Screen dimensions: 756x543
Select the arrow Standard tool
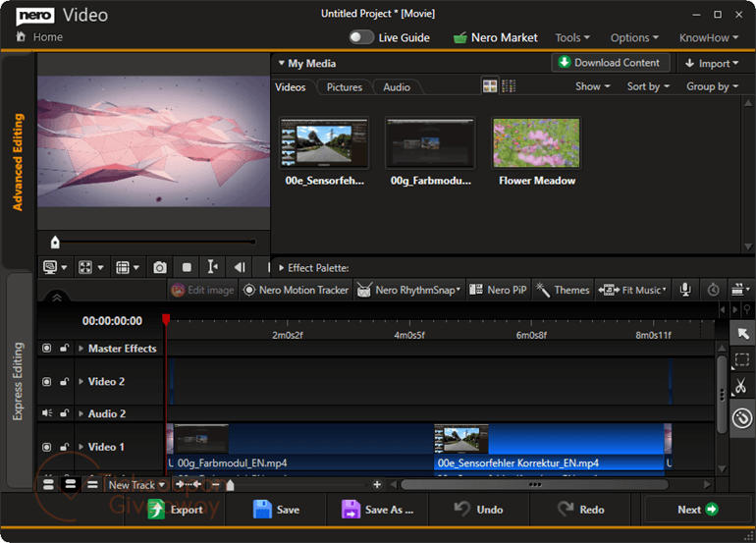(742, 333)
